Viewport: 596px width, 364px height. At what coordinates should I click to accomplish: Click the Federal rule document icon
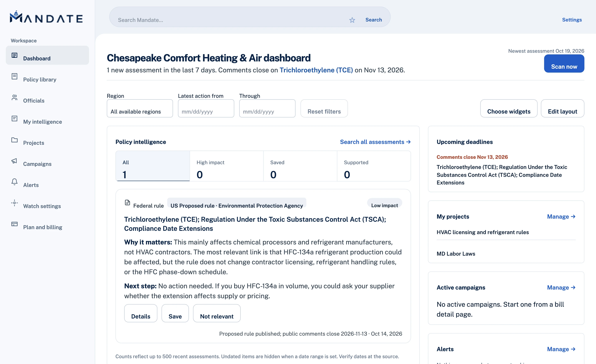point(127,202)
